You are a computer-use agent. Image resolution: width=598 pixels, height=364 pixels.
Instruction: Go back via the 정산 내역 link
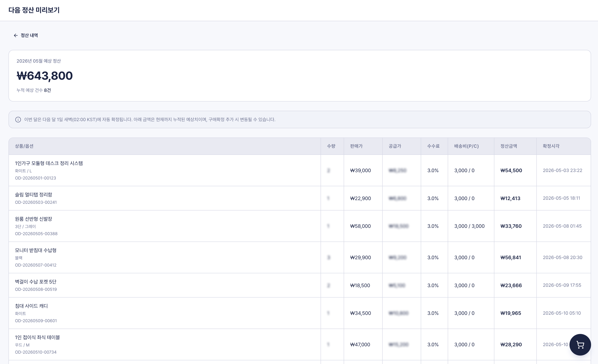coord(26,35)
